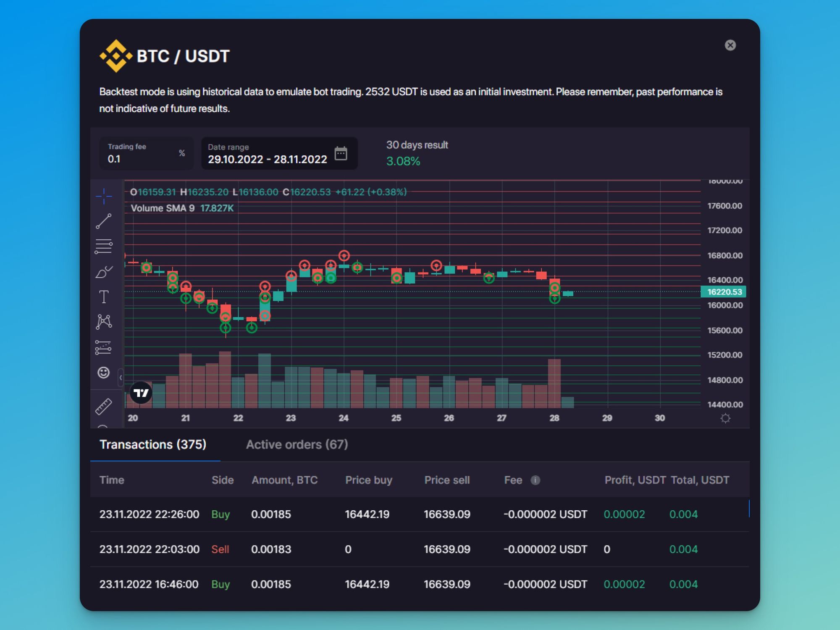The height and width of the screenshot is (630, 840).
Task: Click the Binance logo next to BTC/USDT
Action: point(115,55)
